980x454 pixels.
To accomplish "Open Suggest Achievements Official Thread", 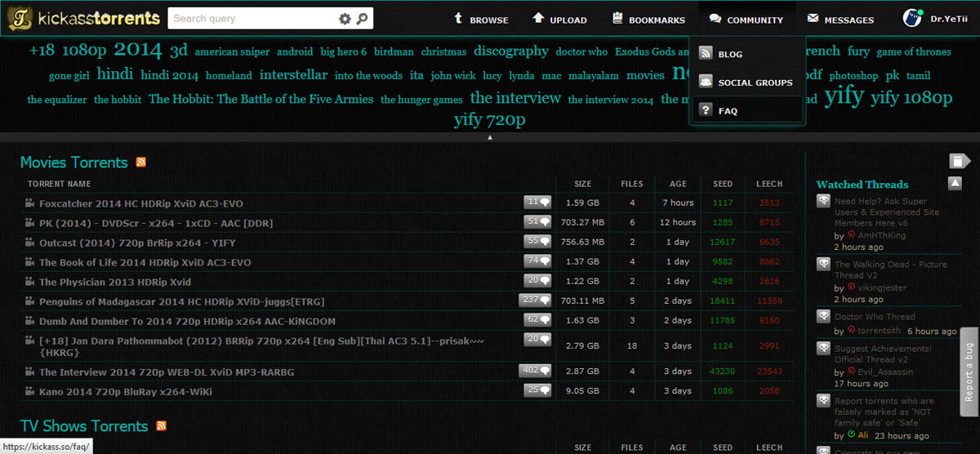I will point(883,354).
